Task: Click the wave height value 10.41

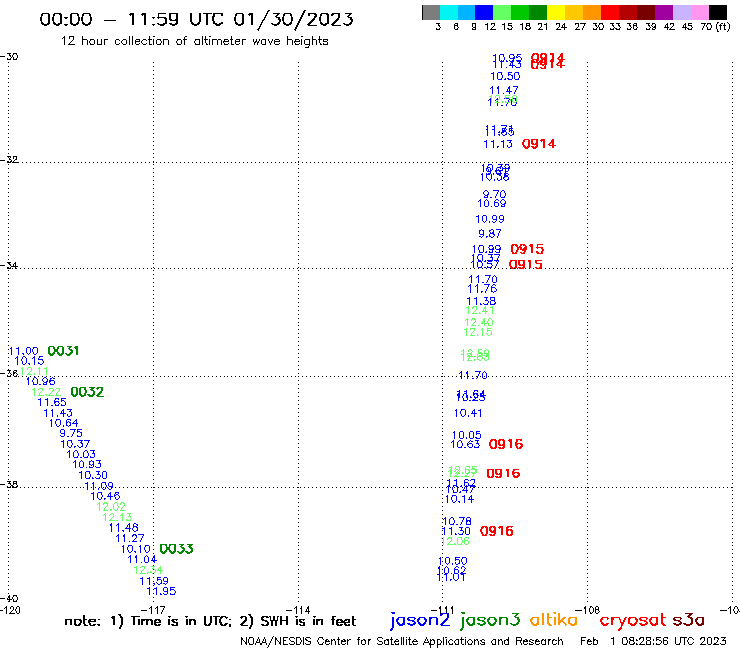Action: [468, 413]
